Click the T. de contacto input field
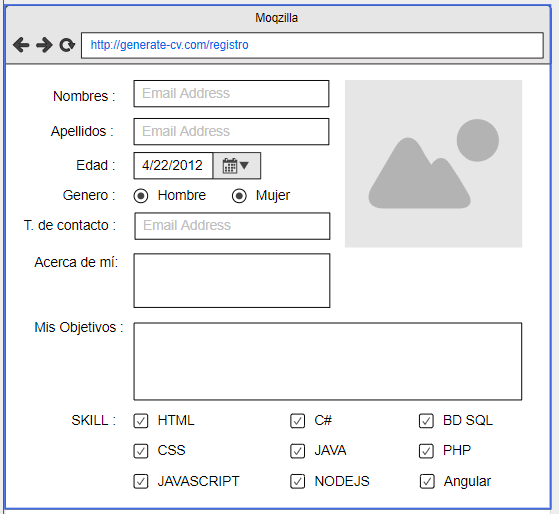559x514 pixels. (x=232, y=226)
